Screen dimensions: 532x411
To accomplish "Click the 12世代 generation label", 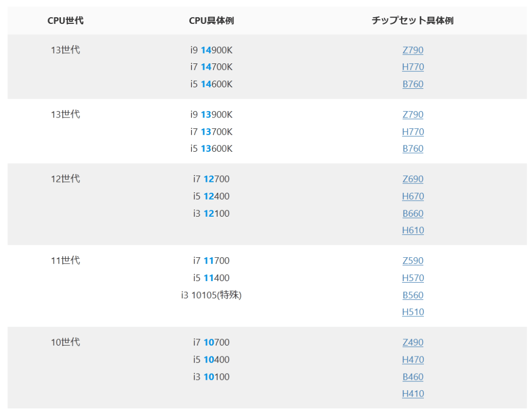I will click(x=66, y=179).
